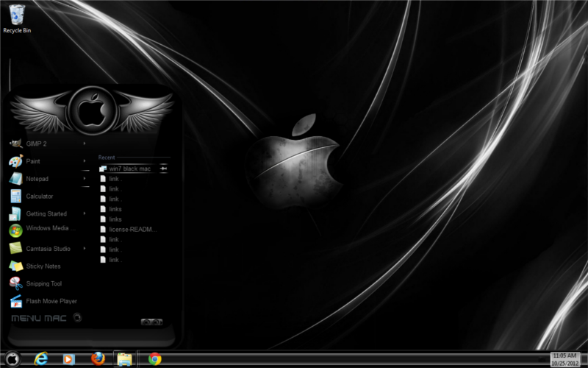Open Firefox from the taskbar
588x368 pixels.
[98, 358]
